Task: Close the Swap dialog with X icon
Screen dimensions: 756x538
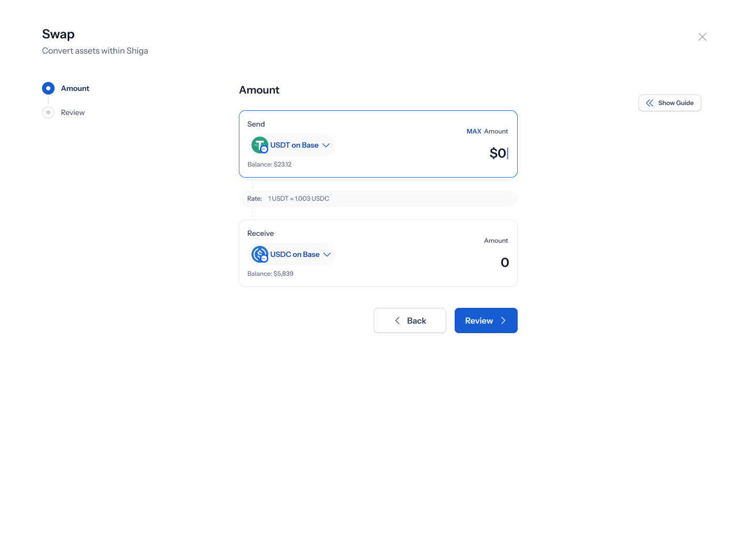Action: pos(702,37)
